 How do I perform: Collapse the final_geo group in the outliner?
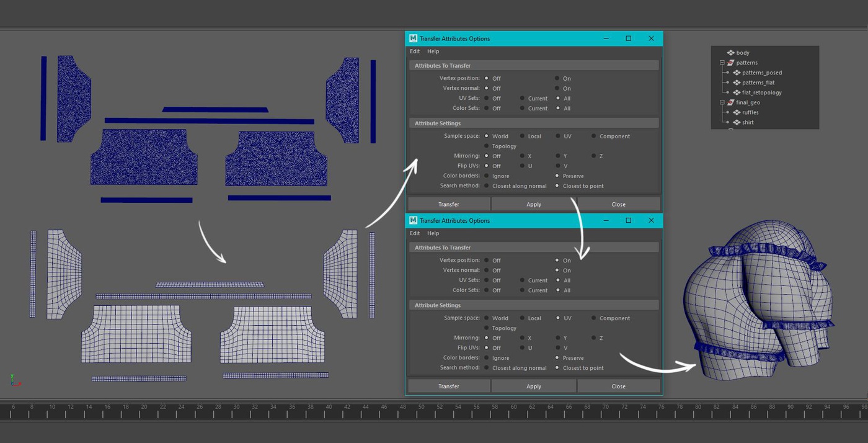click(722, 102)
